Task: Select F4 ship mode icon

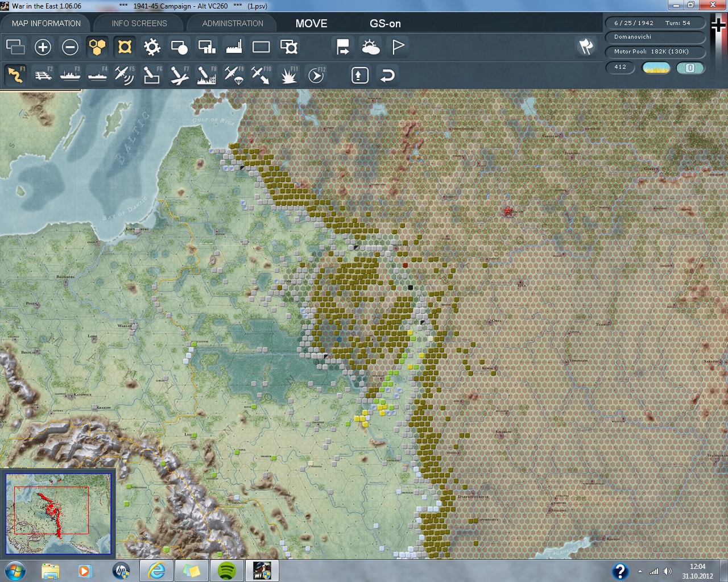Action: coord(97,75)
